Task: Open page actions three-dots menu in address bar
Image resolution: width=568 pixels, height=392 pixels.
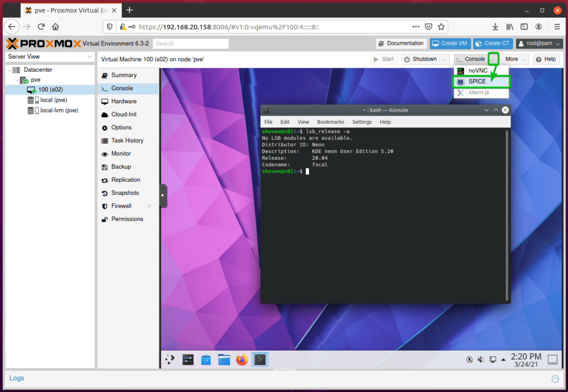Action: pos(416,26)
